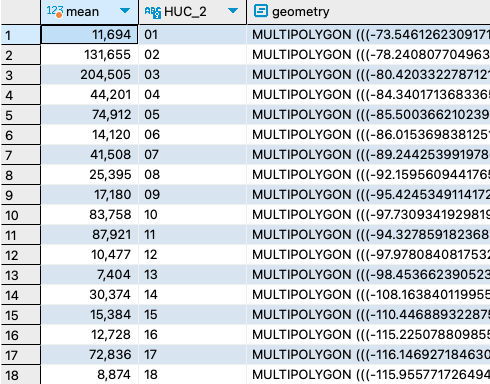Click the mean cell 8,874
This screenshot has height=384, width=490.
click(x=89, y=375)
